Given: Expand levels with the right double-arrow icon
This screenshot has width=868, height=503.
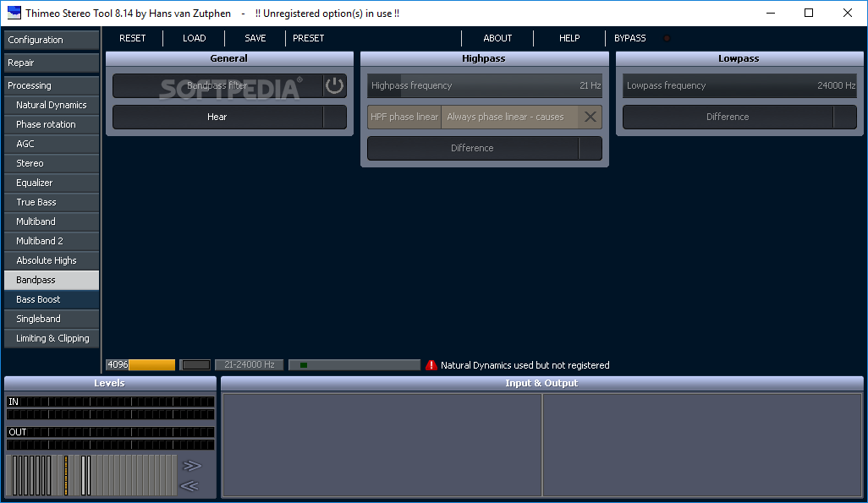Looking at the screenshot, I should click(x=191, y=465).
